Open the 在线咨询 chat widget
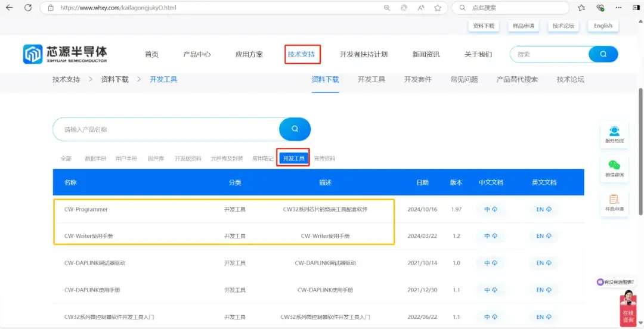644x329 pixels. pyautogui.click(x=628, y=308)
